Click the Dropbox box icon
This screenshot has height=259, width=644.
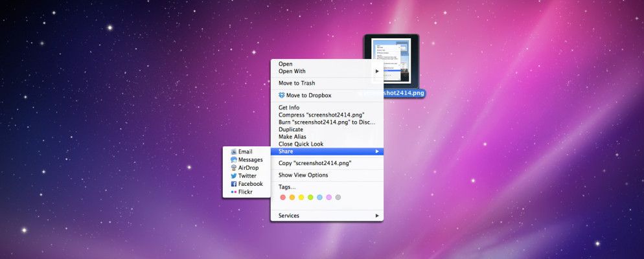click(x=281, y=95)
